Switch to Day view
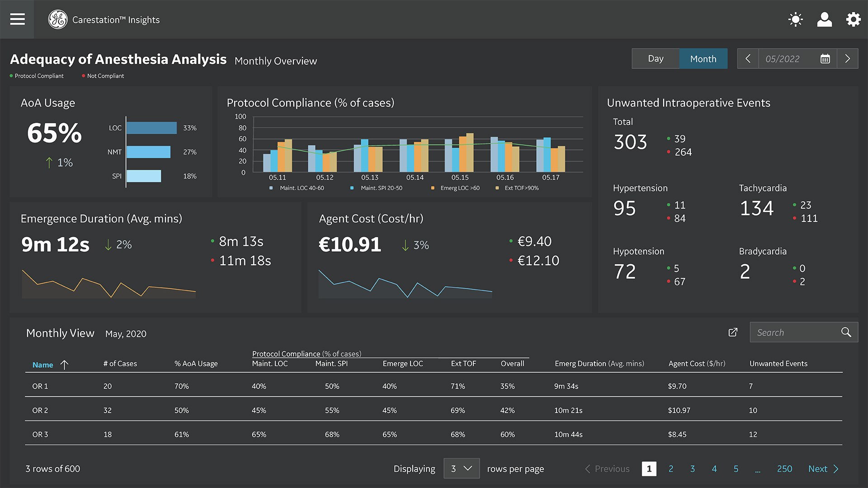Viewport: 868px width, 488px height. click(656, 59)
